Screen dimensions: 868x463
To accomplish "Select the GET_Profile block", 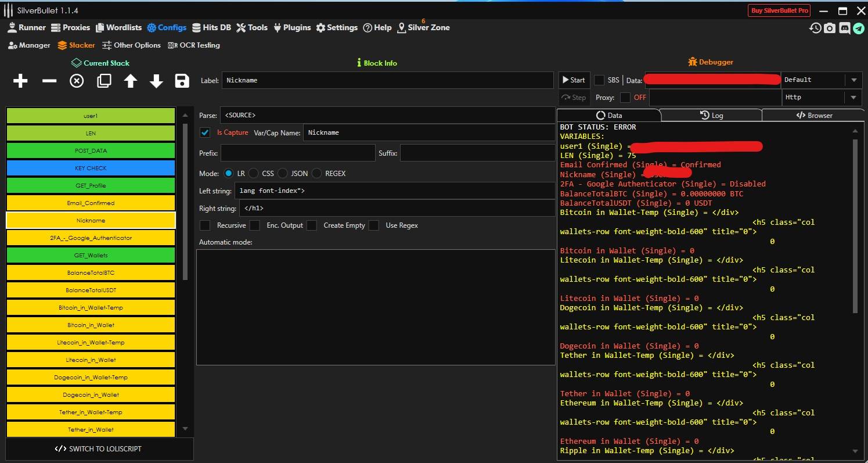I will [91, 185].
